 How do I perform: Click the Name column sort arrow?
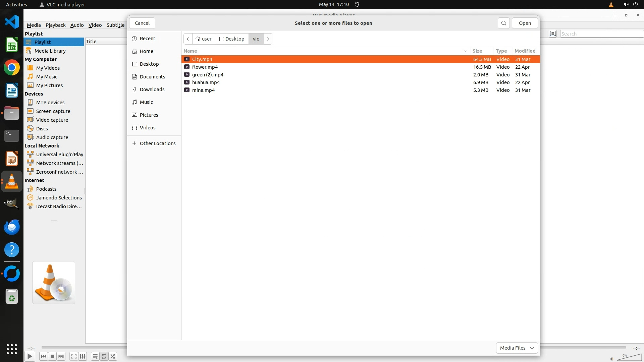click(x=465, y=51)
